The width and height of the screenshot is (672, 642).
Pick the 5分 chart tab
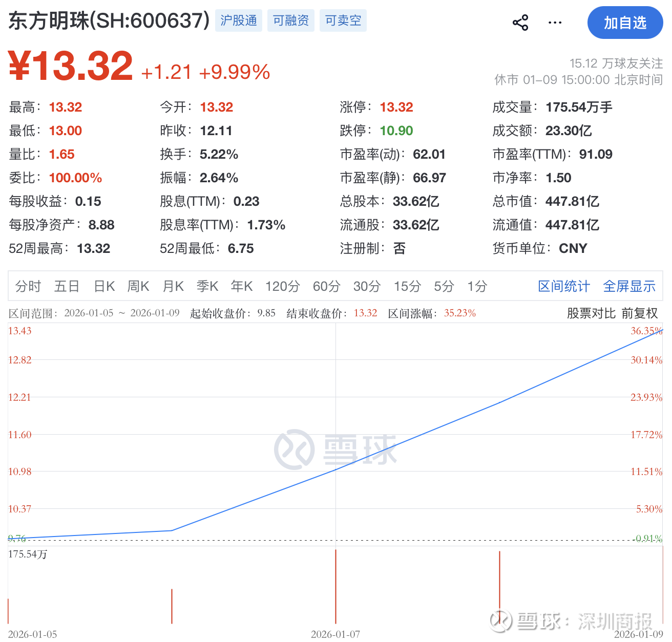444,286
